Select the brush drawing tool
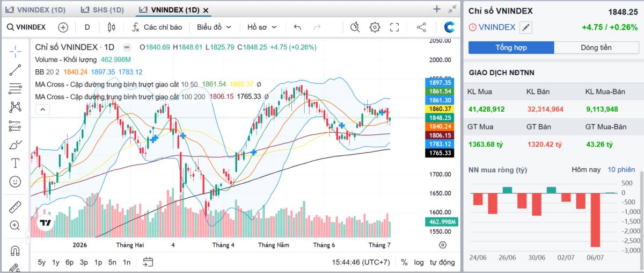This screenshot has width=644, height=273. [x=15, y=145]
